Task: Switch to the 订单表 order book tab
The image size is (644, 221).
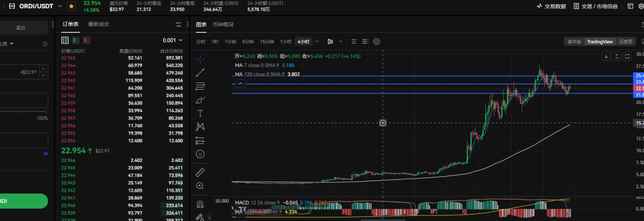Action: [70, 24]
